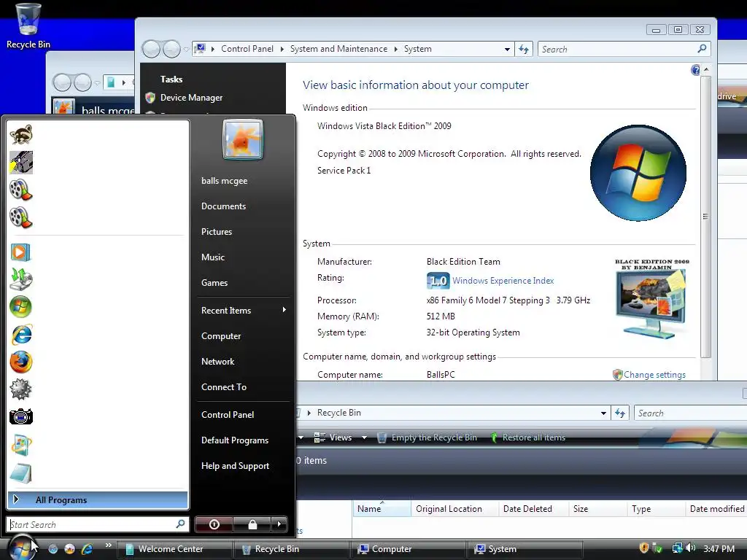Open the System window address bar dropdown
Screen dimensions: 747x560
(507, 49)
